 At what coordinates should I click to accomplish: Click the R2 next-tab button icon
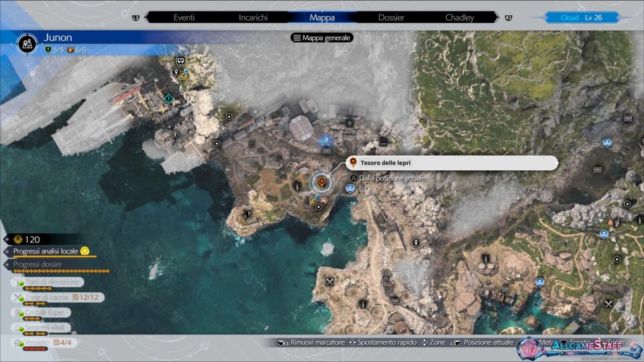pos(508,17)
